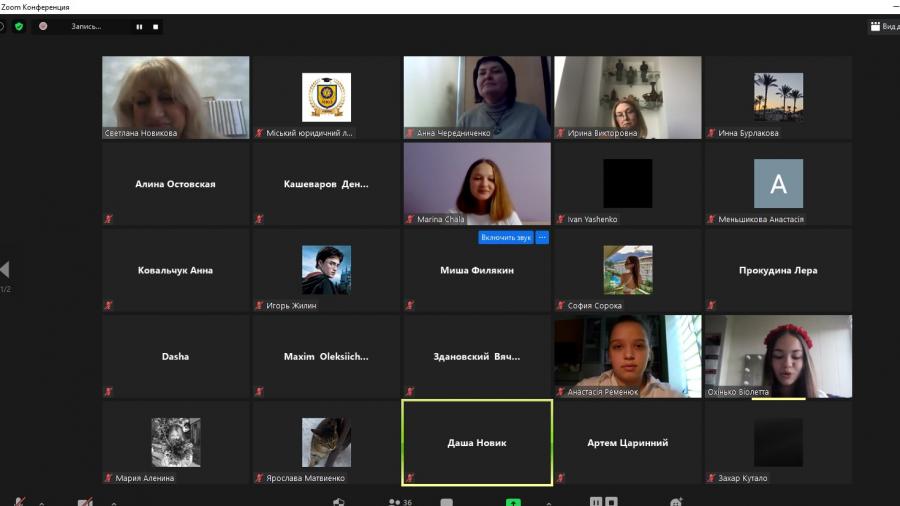Open the view layout button at top right

884,27
